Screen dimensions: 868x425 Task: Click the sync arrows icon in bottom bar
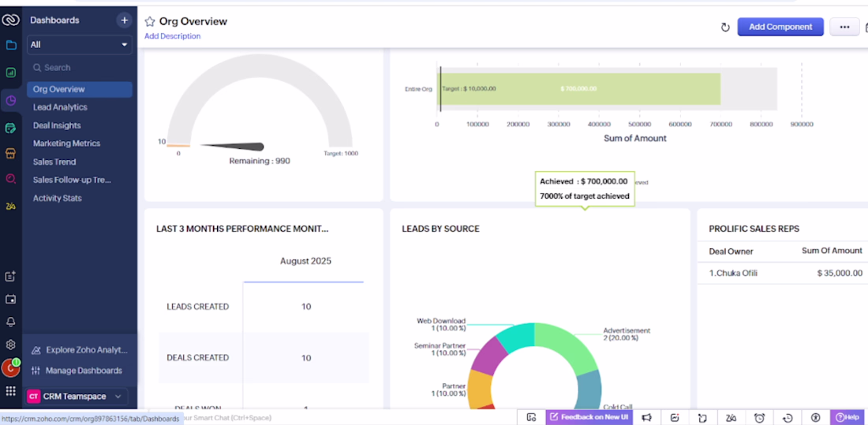[702, 418]
